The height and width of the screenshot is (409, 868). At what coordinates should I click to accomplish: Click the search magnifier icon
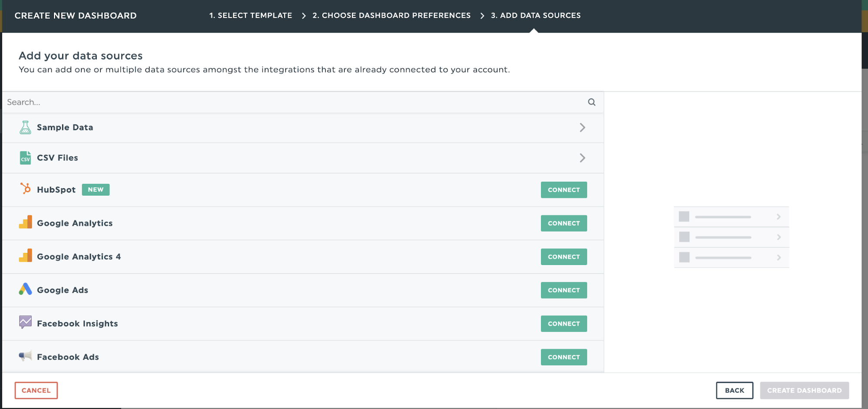pos(591,102)
